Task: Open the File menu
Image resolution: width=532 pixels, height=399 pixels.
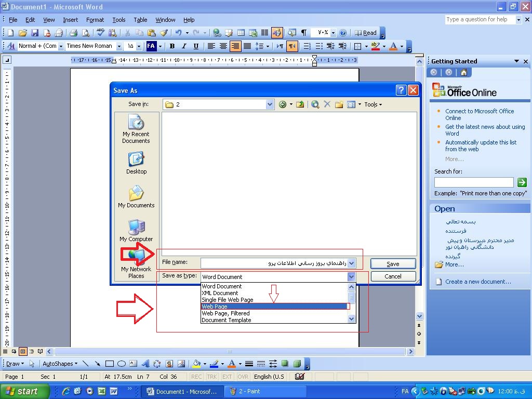Action: (x=13, y=20)
